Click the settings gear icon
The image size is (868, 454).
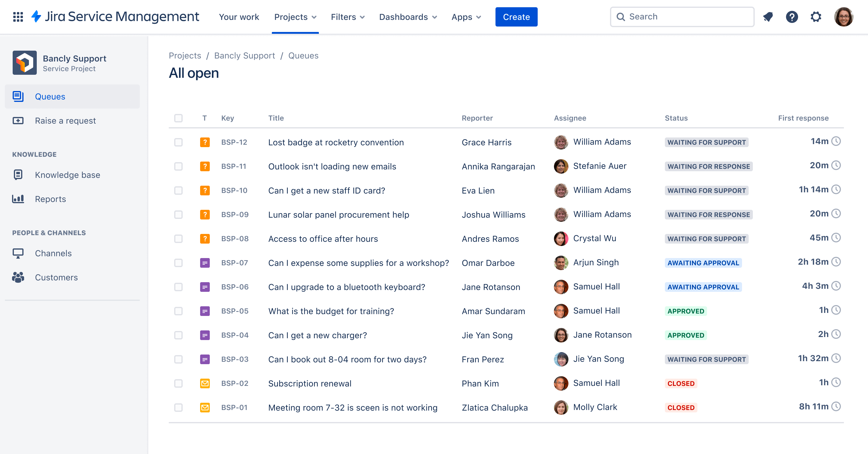pyautogui.click(x=816, y=17)
